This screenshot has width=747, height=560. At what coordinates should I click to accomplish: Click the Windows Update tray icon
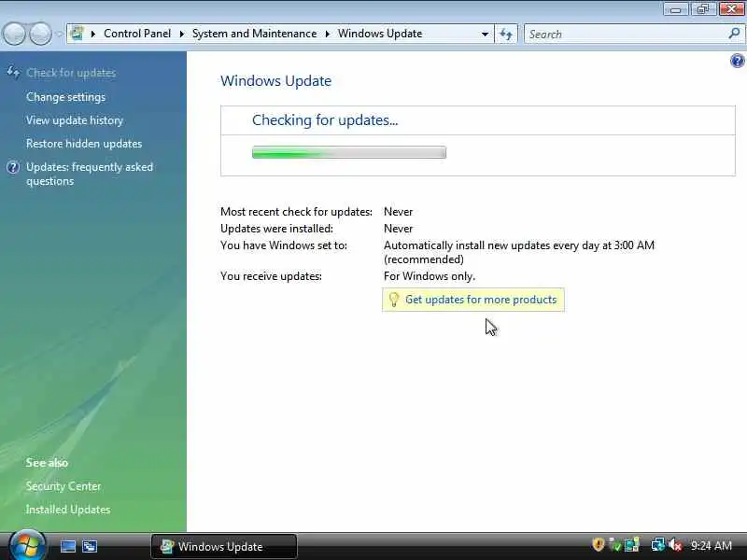[632, 545]
